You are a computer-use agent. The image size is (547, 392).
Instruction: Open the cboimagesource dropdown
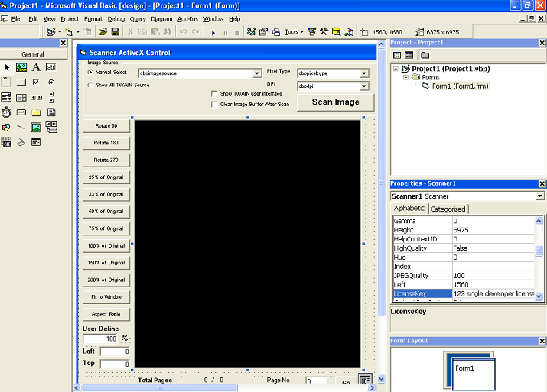[x=257, y=73]
